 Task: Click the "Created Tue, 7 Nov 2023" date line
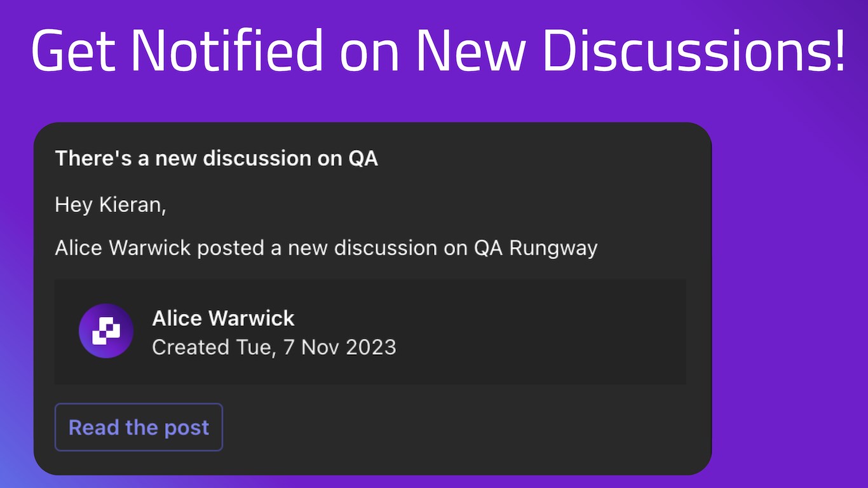click(274, 347)
